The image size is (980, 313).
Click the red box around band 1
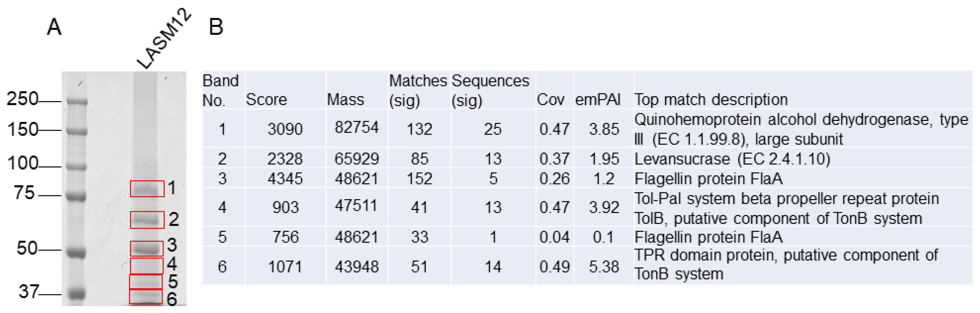[147, 189]
